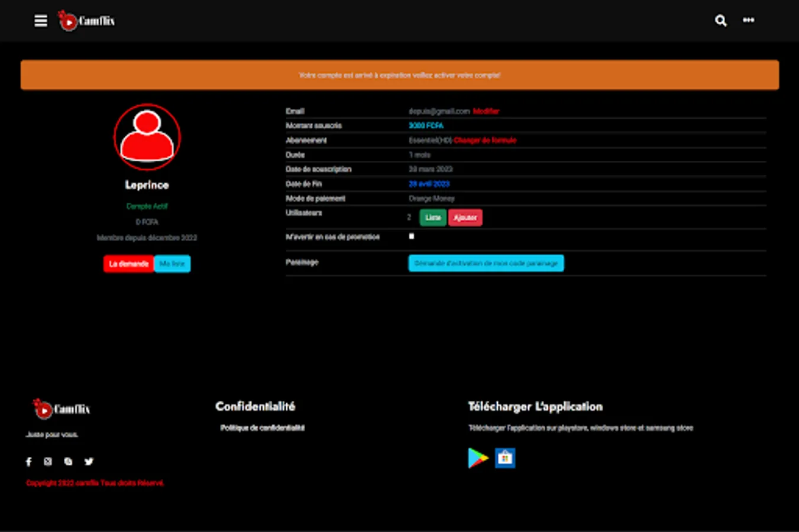Click Ajouter to add a user
The height and width of the screenshot is (532, 799).
coord(465,218)
